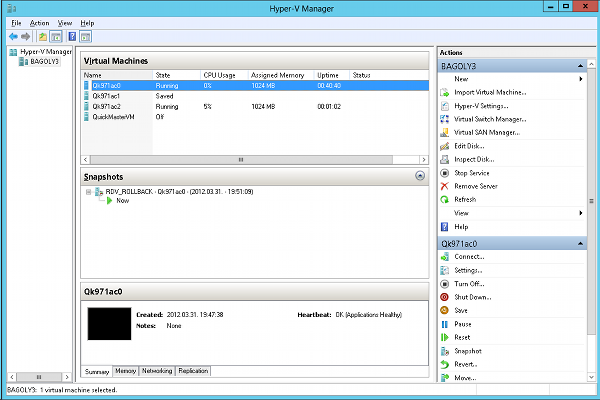
Task: Click the Inspect Disk icon
Action: click(445, 159)
